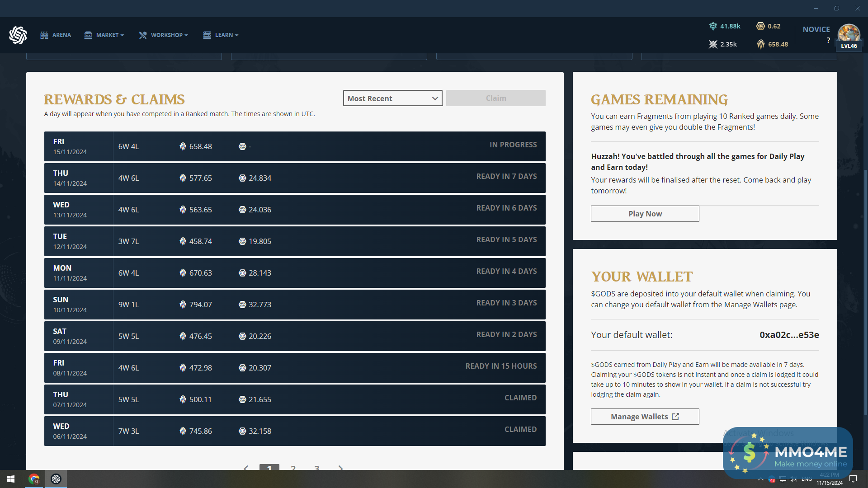The height and width of the screenshot is (488, 868).
Task: Click the Workshop crossed tools icon
Action: pos(143,35)
